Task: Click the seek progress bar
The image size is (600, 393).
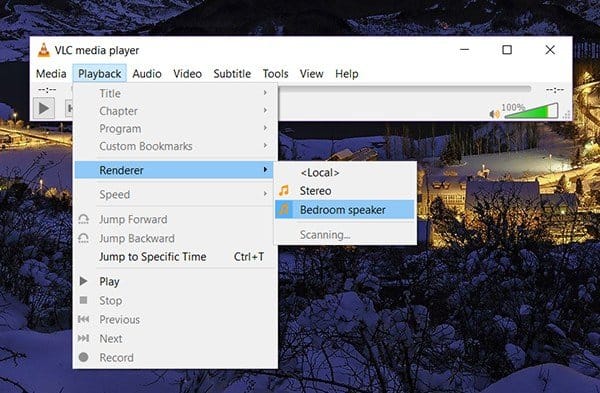Action: tap(405, 89)
